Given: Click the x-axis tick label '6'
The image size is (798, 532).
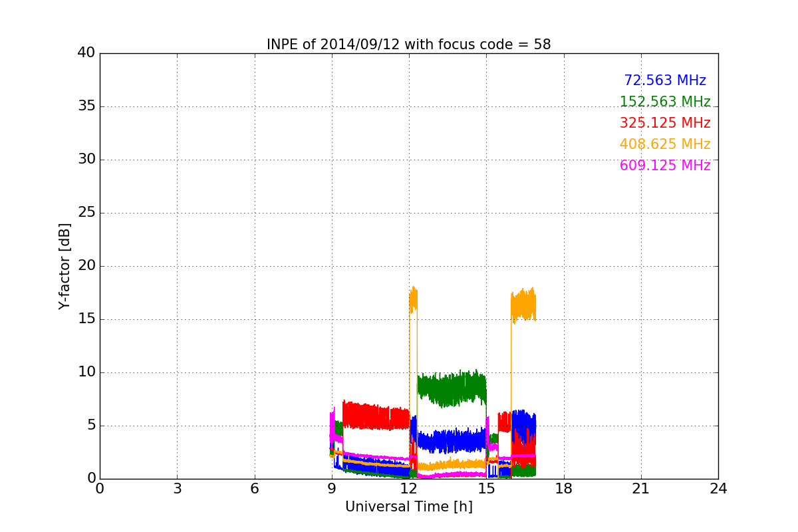Looking at the screenshot, I should click(255, 489).
